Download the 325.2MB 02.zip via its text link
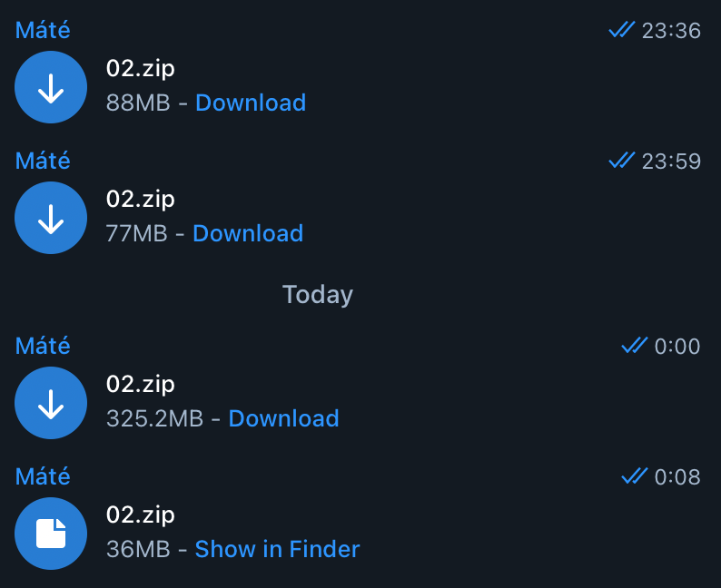 (283, 418)
